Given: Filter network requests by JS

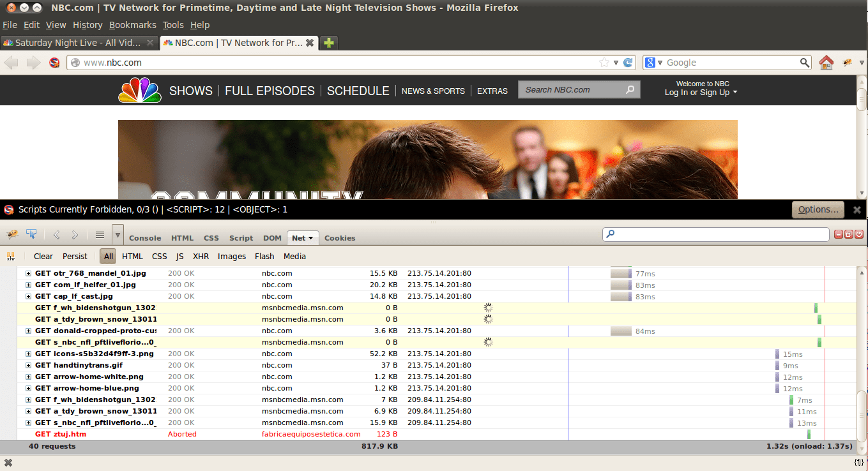Looking at the screenshot, I should point(180,257).
